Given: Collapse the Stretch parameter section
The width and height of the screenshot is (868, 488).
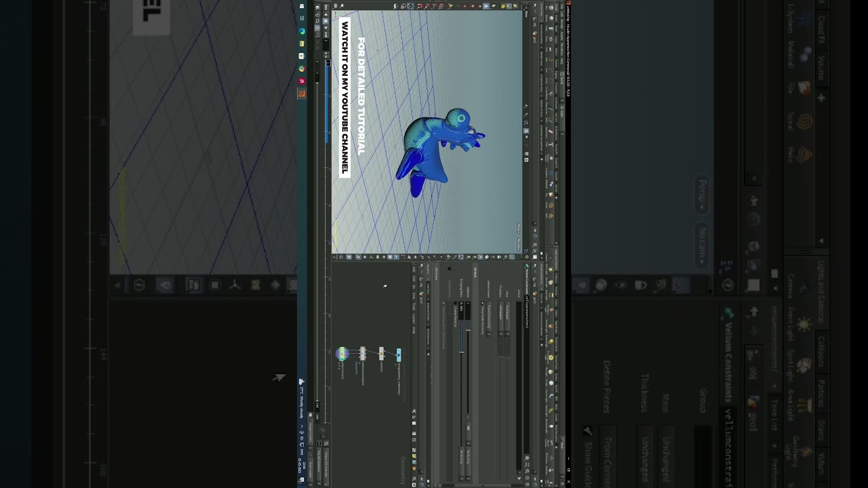Looking at the screenshot, I should (x=475, y=272).
